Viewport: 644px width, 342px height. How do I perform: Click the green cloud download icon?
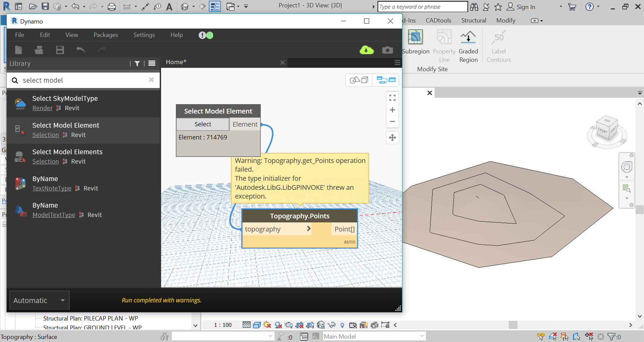click(x=366, y=50)
